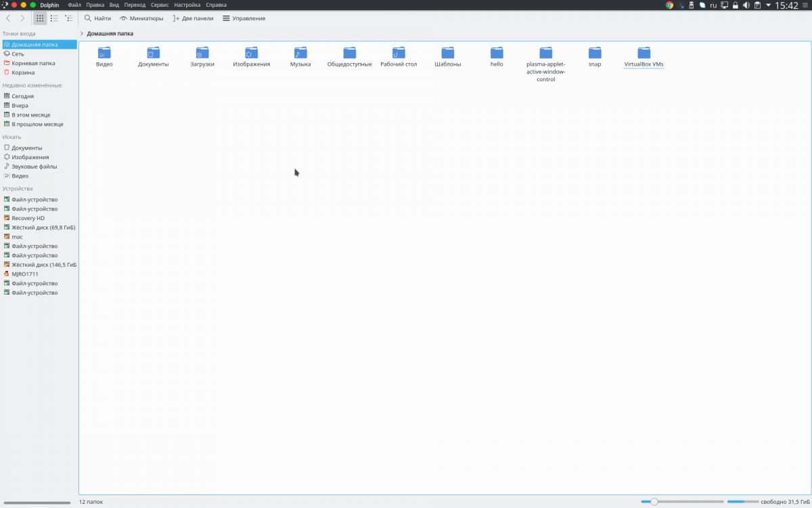Image resolution: width=812 pixels, height=508 pixels.
Task: Expand the breadcrumb chevron before Домашняя папка
Action: point(82,33)
